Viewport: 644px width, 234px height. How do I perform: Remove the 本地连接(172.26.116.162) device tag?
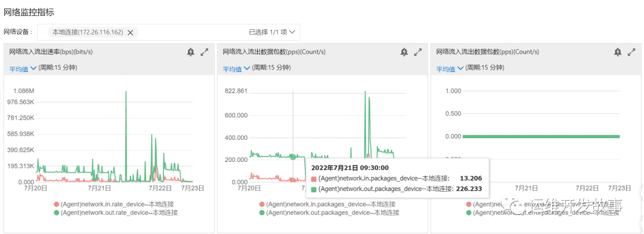(131, 32)
